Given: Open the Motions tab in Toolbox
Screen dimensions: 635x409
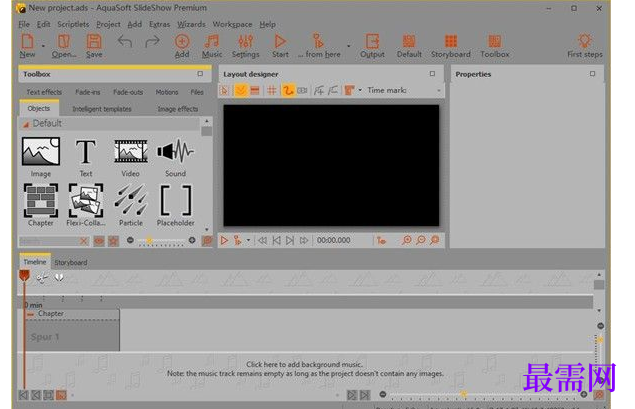Looking at the screenshot, I should [167, 92].
